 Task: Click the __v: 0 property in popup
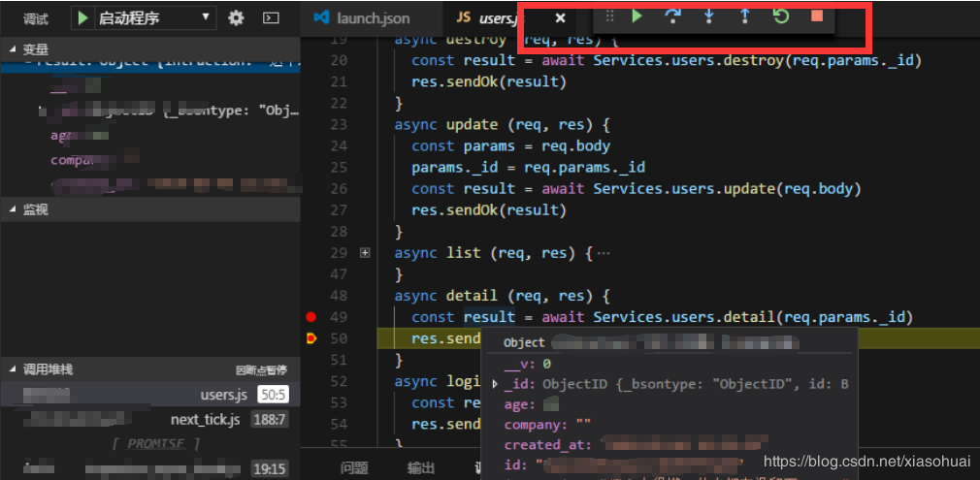pyautogui.click(x=528, y=363)
